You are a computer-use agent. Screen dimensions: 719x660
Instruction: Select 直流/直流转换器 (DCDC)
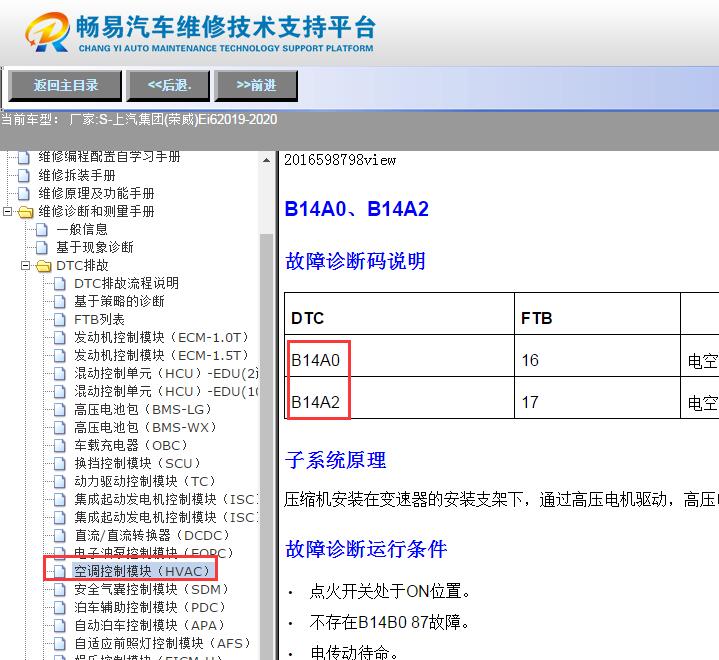152,535
